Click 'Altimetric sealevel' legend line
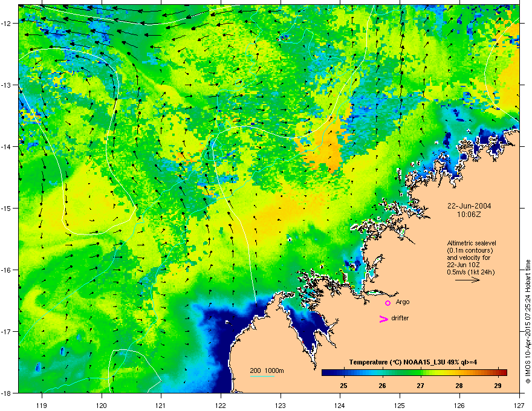 point(472,243)
